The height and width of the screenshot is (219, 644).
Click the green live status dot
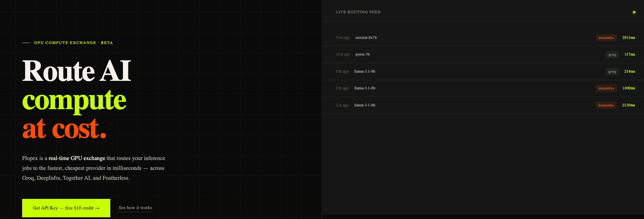(x=634, y=12)
